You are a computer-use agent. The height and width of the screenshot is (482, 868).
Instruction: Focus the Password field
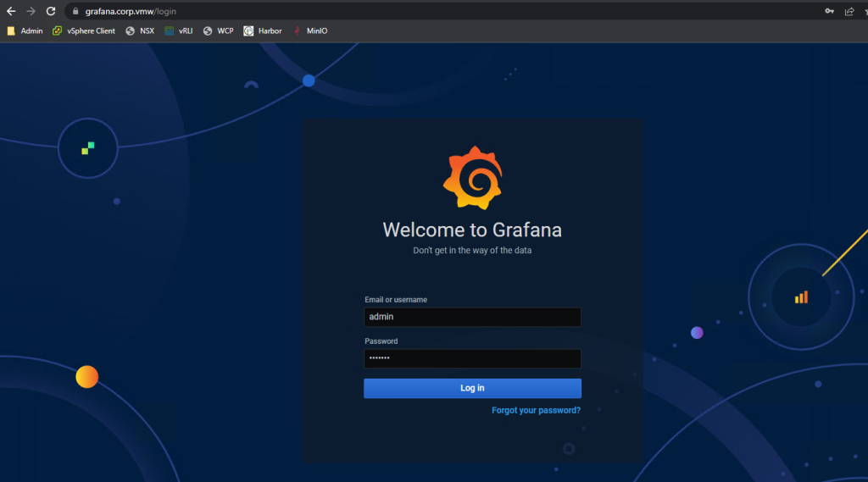[472, 358]
